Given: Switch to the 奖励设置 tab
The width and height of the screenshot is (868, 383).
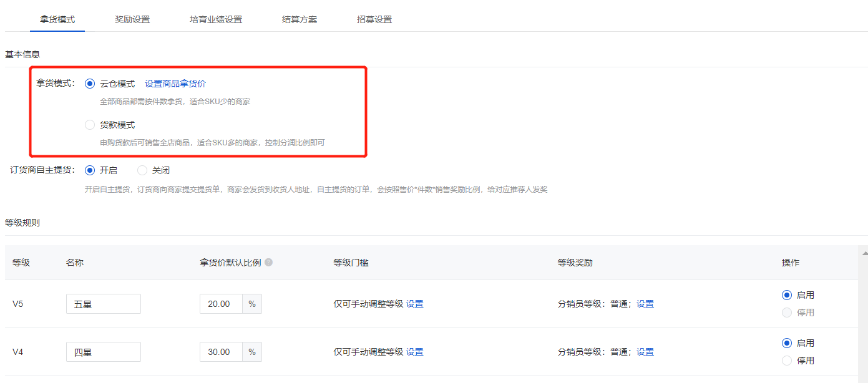Looking at the screenshot, I should pos(131,19).
